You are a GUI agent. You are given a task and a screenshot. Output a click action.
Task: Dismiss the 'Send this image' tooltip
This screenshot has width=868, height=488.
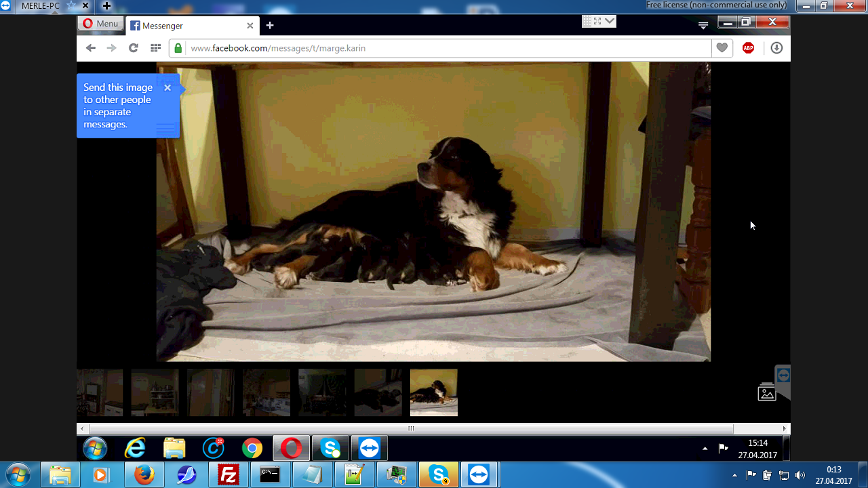tap(167, 87)
